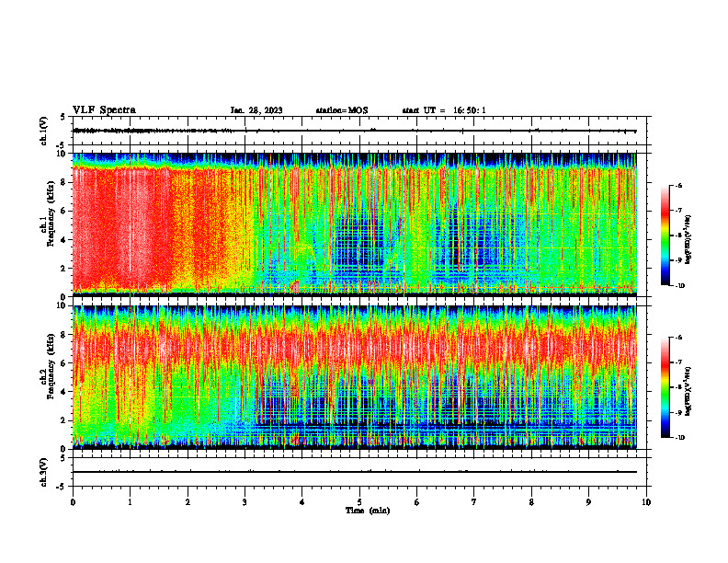
Task: Click the '10' tick on the time axis
Action: pos(646,502)
